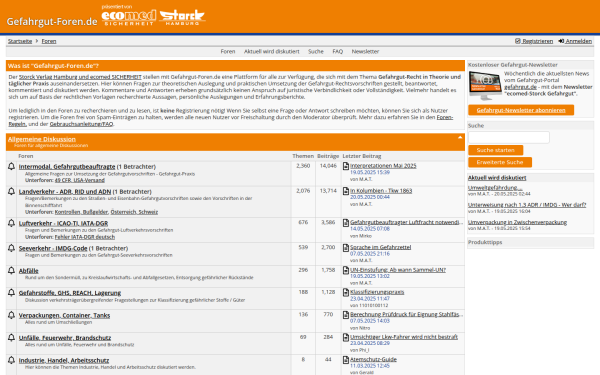The image size is (600, 375).
Task: Open subforum Österreich, Schweiz
Action: 134,212
